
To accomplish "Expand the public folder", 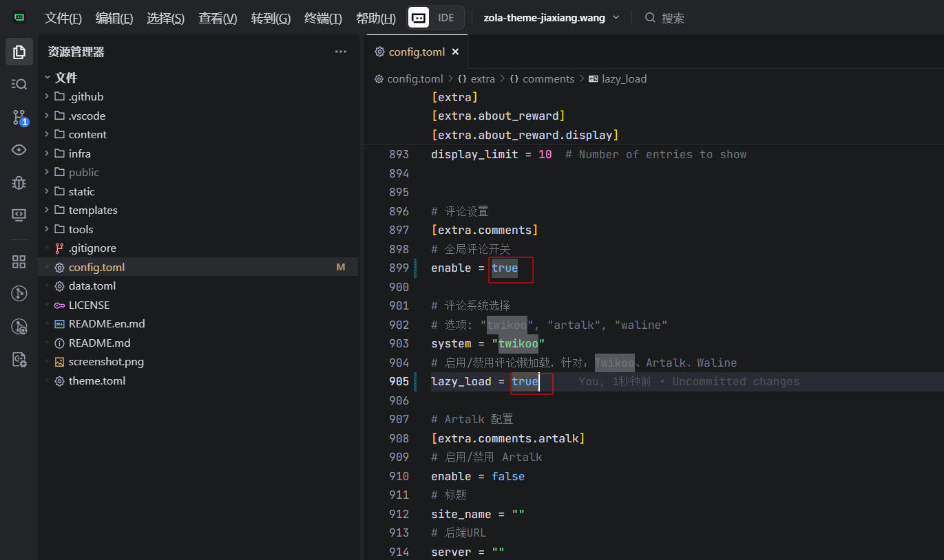I will 47,172.
